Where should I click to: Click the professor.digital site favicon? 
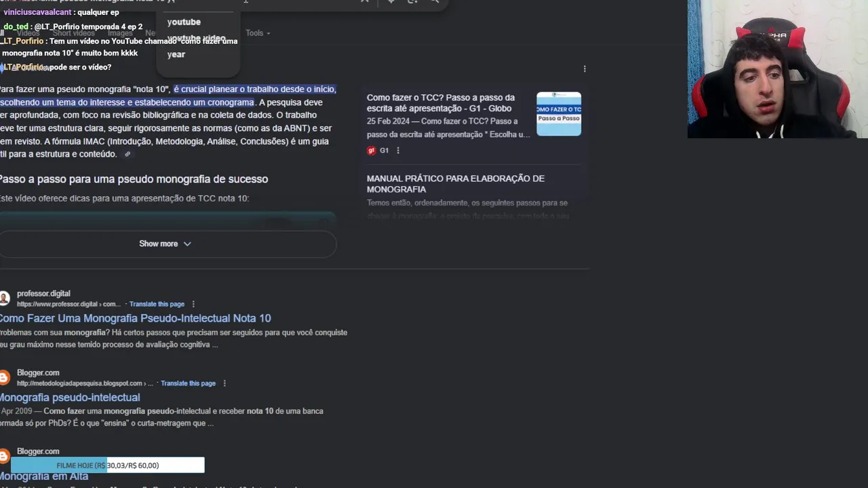coord(4,298)
